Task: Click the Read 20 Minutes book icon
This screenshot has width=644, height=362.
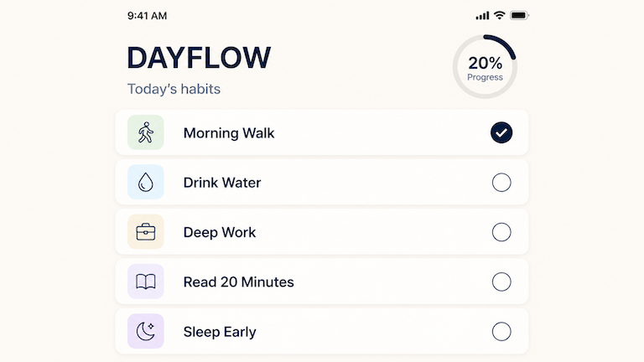Action: 146,282
